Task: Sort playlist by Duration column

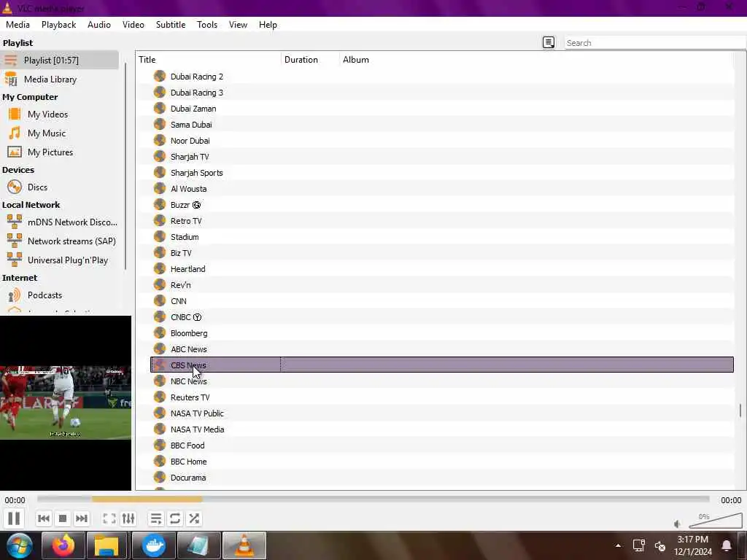Action: click(x=310, y=60)
